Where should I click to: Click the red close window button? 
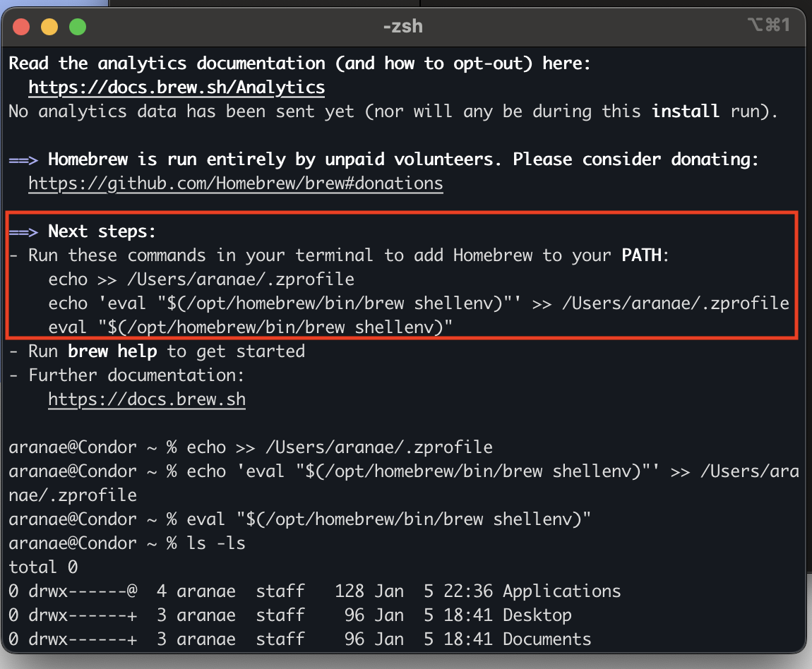(21, 26)
